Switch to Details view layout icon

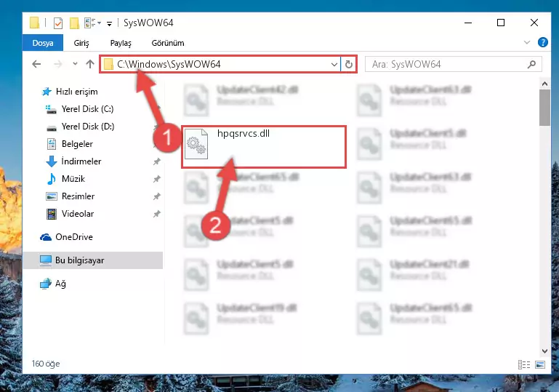(523, 364)
